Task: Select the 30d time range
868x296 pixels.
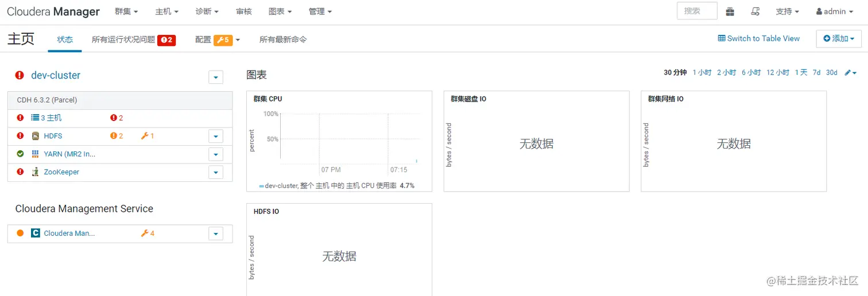Action: tap(832, 72)
